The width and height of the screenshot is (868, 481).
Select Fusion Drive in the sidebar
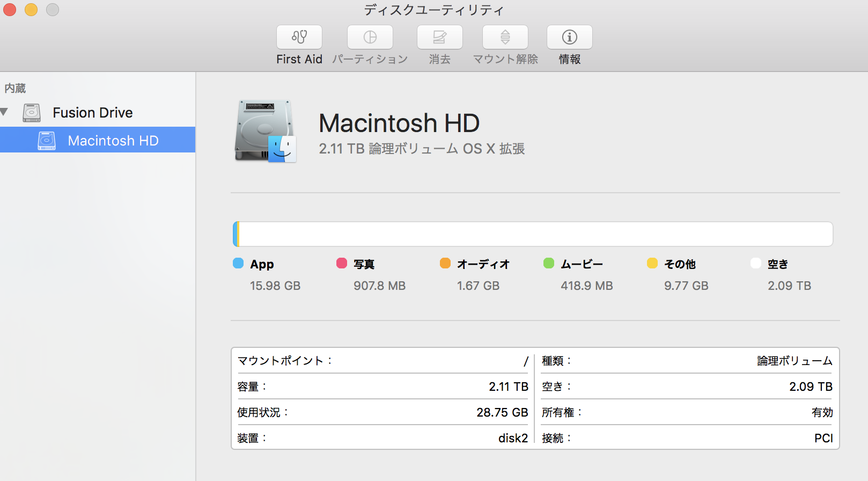(x=92, y=113)
